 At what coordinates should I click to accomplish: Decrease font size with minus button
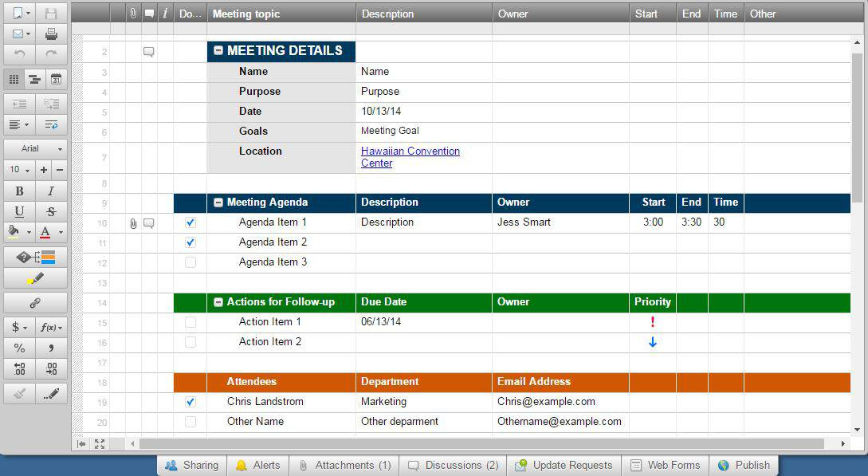(x=60, y=169)
